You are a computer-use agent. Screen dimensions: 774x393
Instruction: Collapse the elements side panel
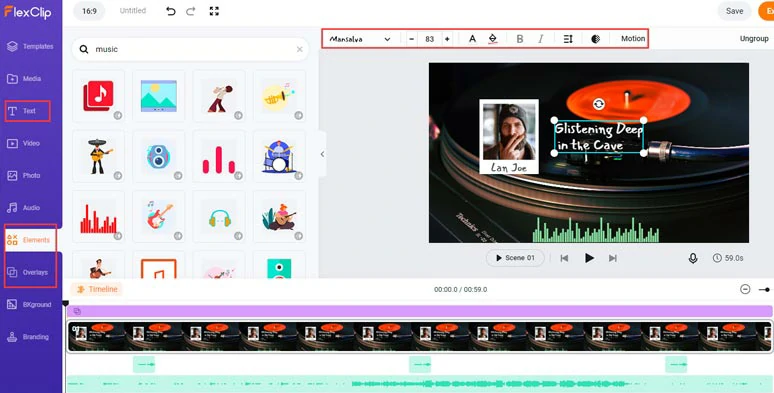coord(322,154)
